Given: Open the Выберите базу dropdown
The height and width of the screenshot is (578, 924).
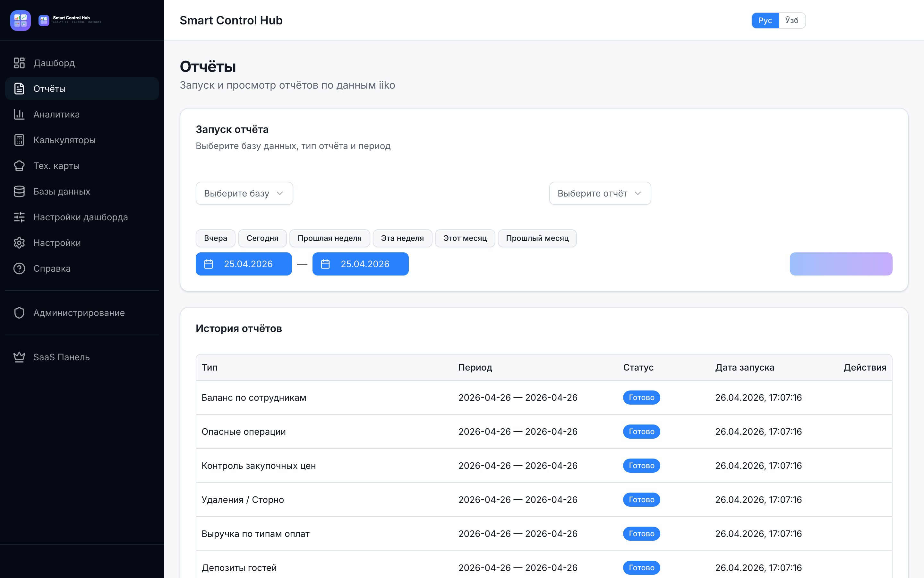Looking at the screenshot, I should coord(244,193).
